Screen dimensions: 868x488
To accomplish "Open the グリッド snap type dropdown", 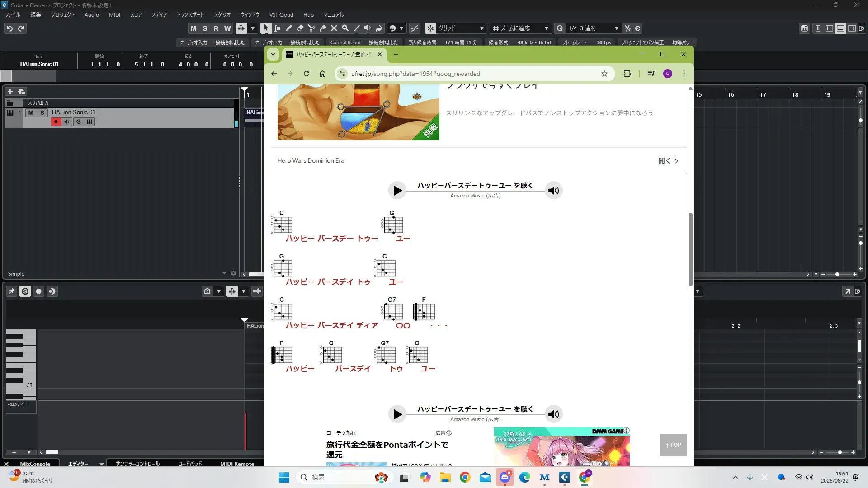I will coord(482,28).
